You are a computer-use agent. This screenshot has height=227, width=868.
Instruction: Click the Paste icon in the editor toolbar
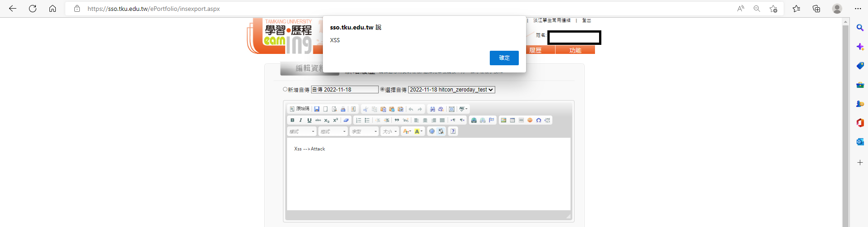[383, 109]
